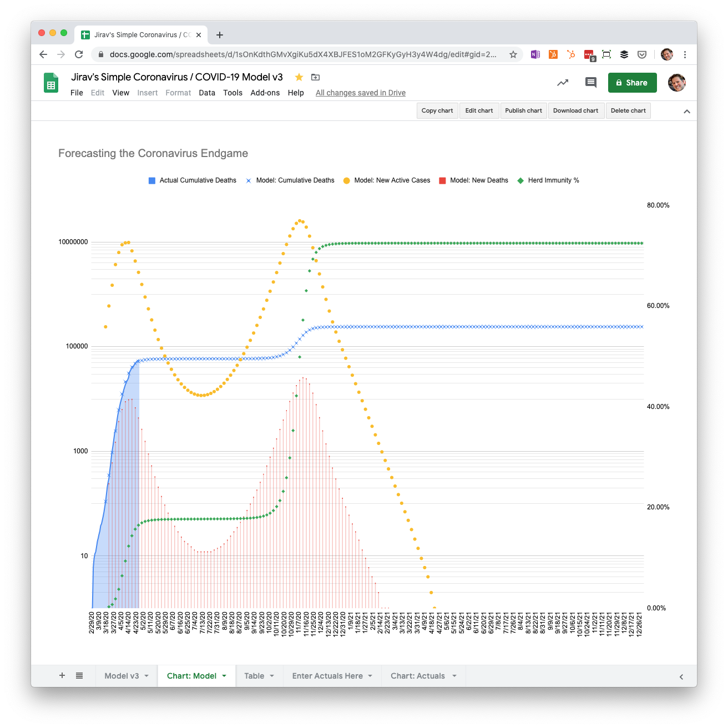Open the comments history icon
This screenshot has height=728, width=728.
[591, 83]
